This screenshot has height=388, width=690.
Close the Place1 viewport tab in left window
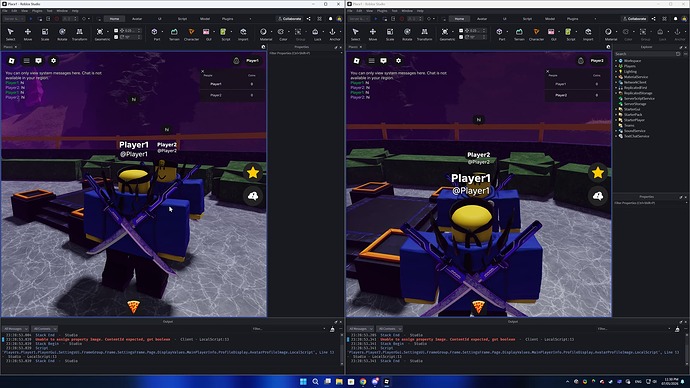click(16, 47)
